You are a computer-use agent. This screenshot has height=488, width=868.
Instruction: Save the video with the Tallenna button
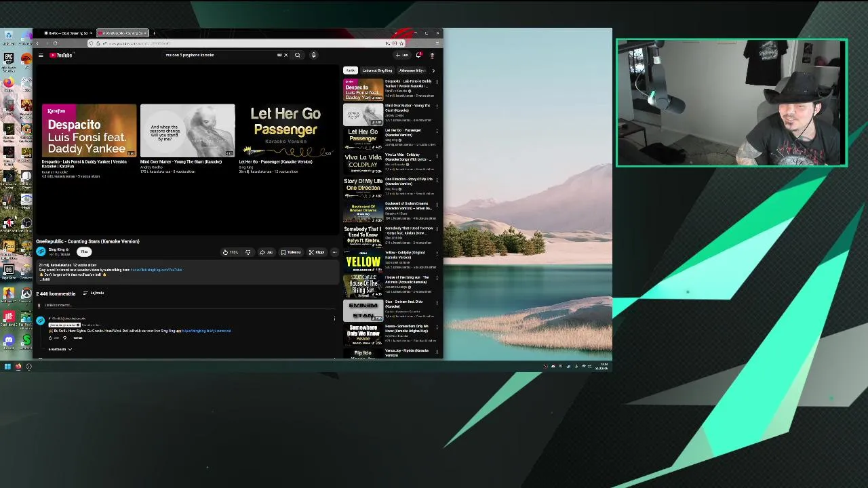pos(291,252)
